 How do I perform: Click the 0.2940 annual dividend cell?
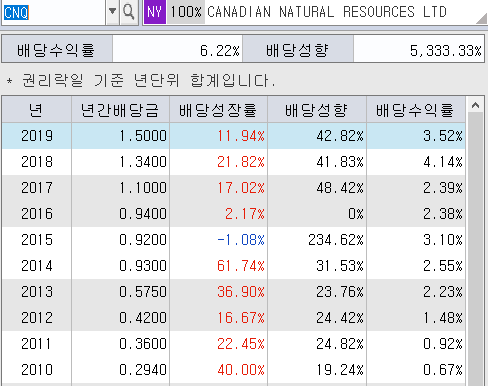(120, 370)
